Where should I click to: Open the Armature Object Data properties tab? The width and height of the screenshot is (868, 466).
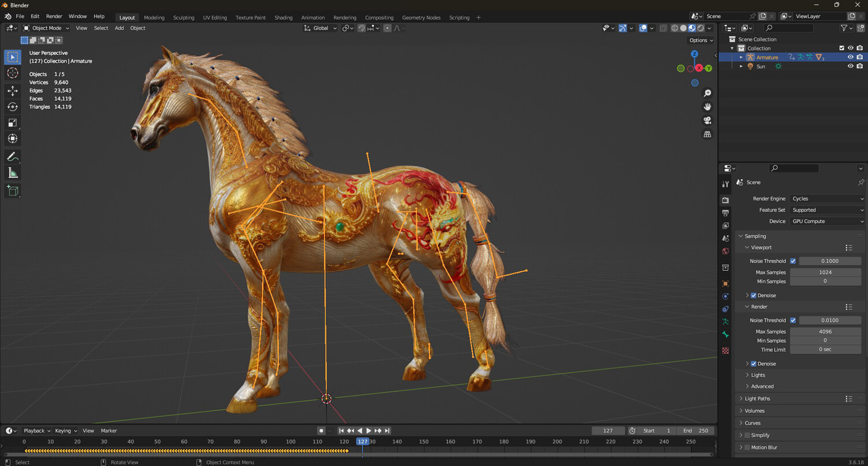click(x=726, y=321)
